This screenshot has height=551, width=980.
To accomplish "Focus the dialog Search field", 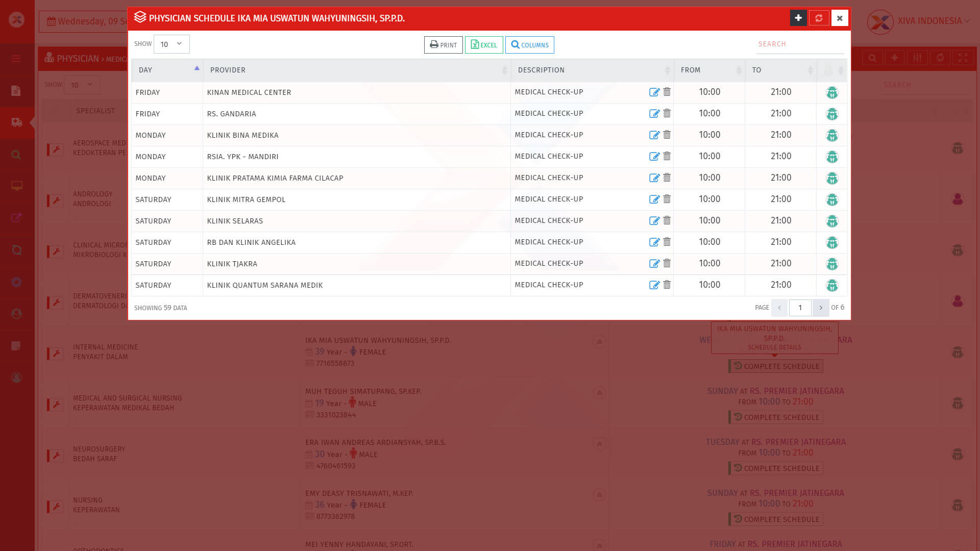I will [x=800, y=44].
